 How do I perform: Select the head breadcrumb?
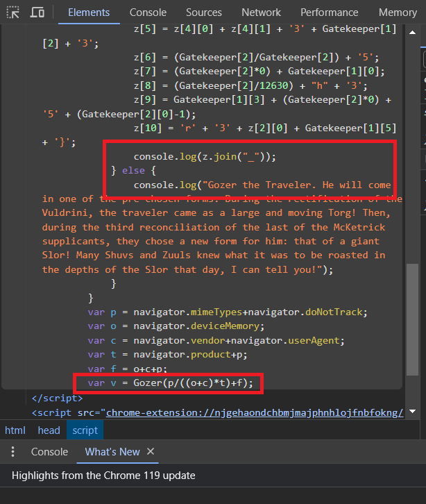(x=49, y=430)
